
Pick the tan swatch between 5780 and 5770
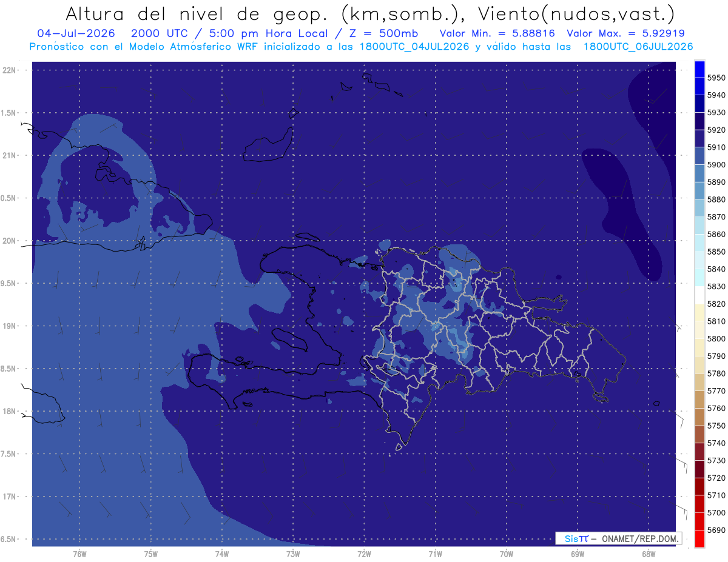(x=699, y=383)
